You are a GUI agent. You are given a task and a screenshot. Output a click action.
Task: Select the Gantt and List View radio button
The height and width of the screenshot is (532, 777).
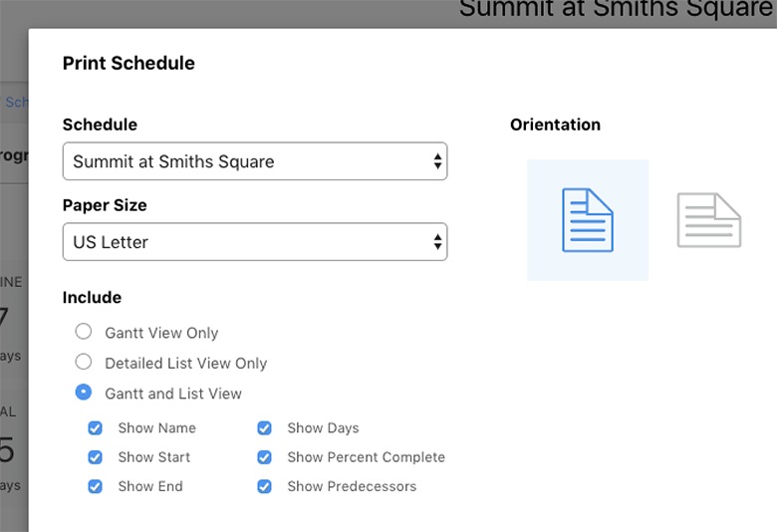click(84, 393)
